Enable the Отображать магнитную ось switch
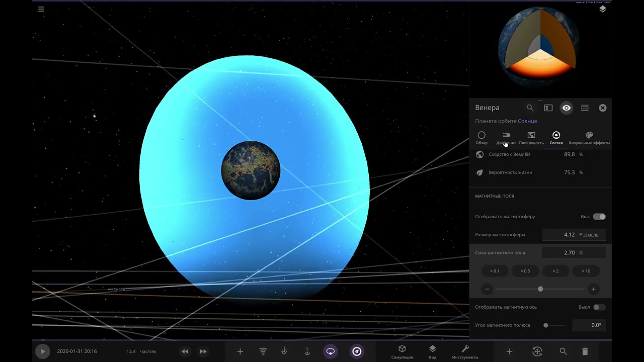 click(599, 307)
